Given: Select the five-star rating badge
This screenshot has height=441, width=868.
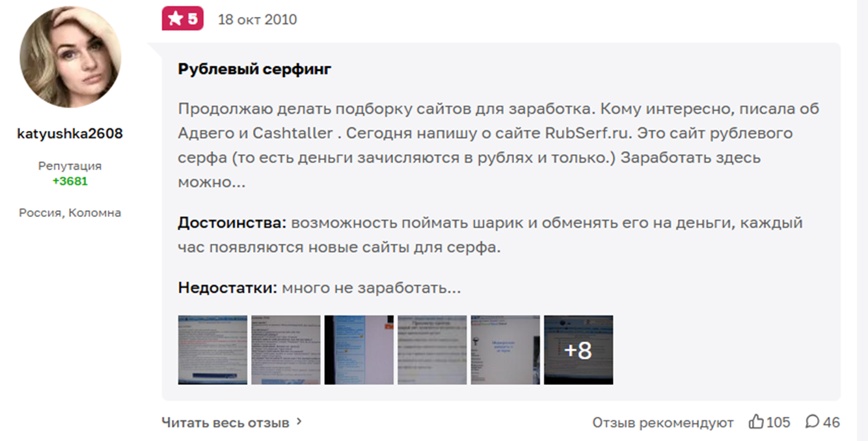Looking at the screenshot, I should coord(183,19).
